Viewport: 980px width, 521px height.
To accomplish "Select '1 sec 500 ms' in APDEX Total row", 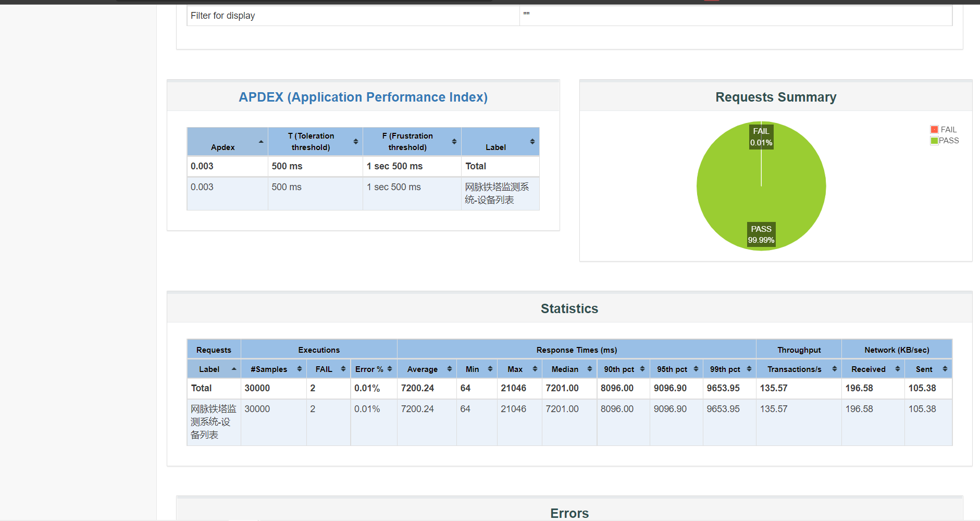I will tap(394, 166).
